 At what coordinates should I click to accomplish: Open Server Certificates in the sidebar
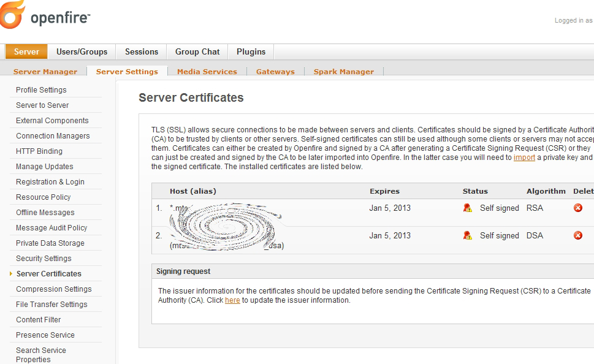49,274
